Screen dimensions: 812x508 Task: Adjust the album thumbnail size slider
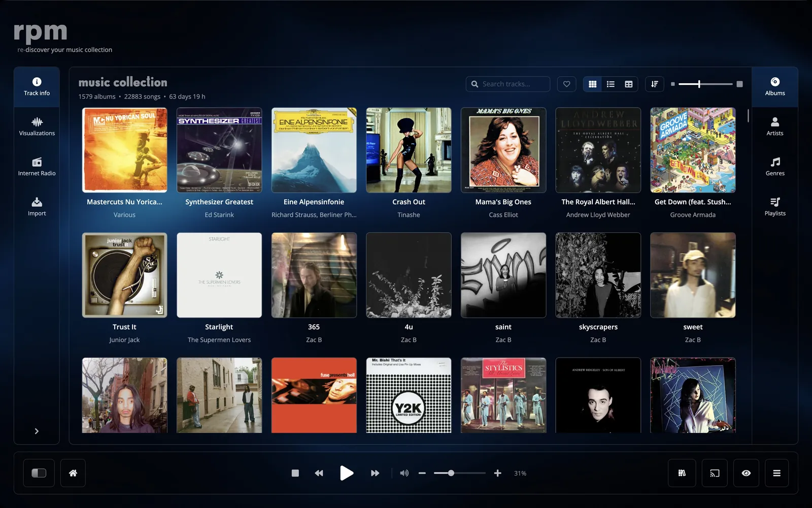(705, 84)
